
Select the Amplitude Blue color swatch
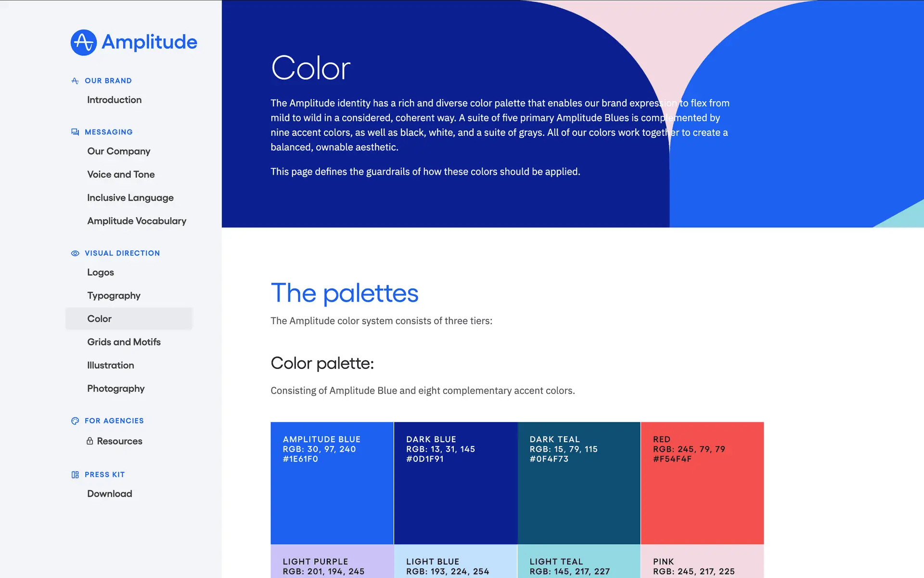pos(332,483)
